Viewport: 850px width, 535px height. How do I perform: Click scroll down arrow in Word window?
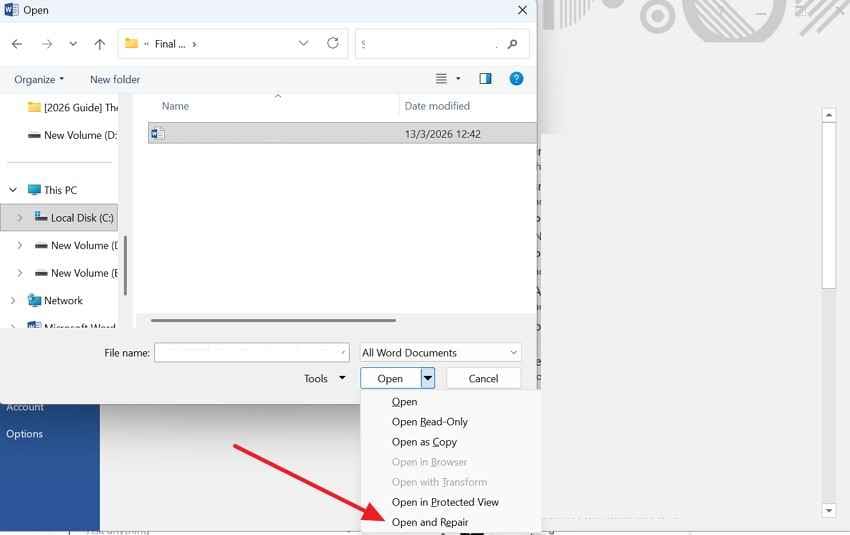pos(828,510)
